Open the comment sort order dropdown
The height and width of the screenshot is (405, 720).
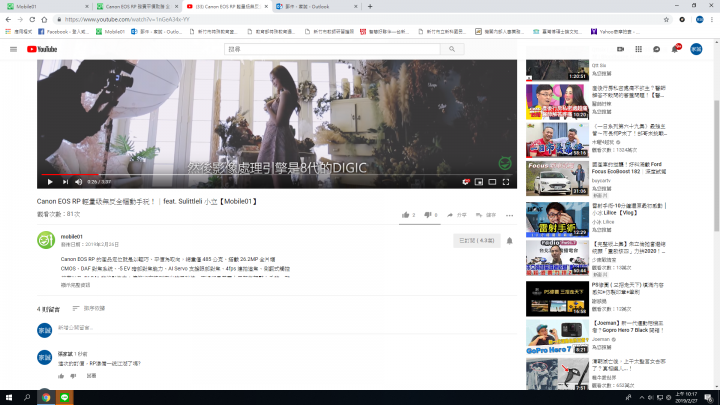tap(89, 309)
